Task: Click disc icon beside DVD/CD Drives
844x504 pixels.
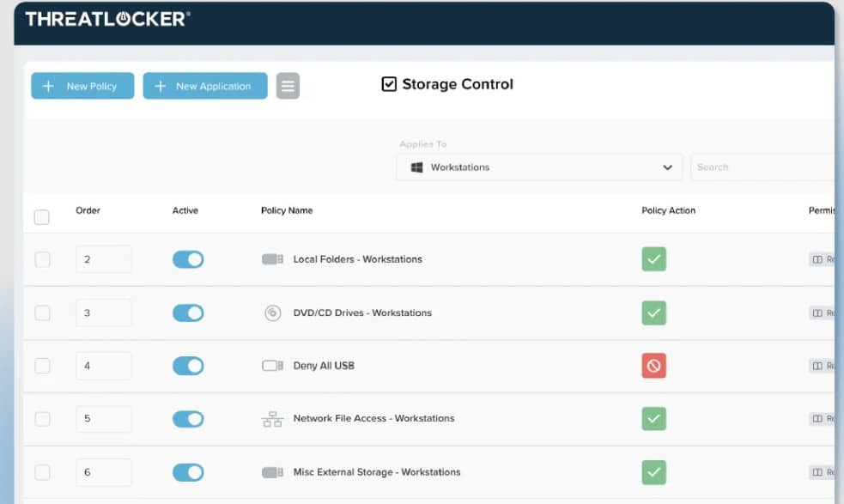Action: coord(273,313)
